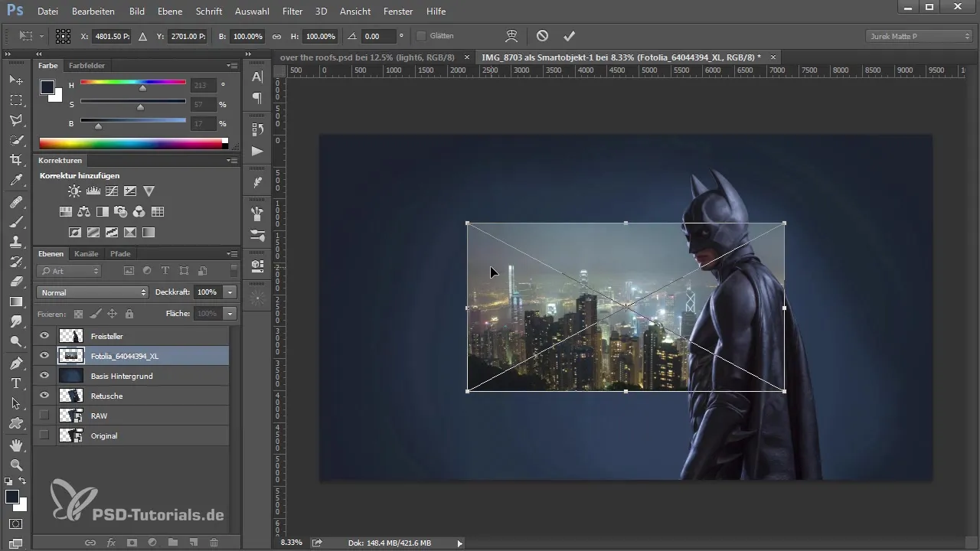Select the Rectangular Marquee tool
This screenshot has height=551, width=980.
click(x=16, y=99)
